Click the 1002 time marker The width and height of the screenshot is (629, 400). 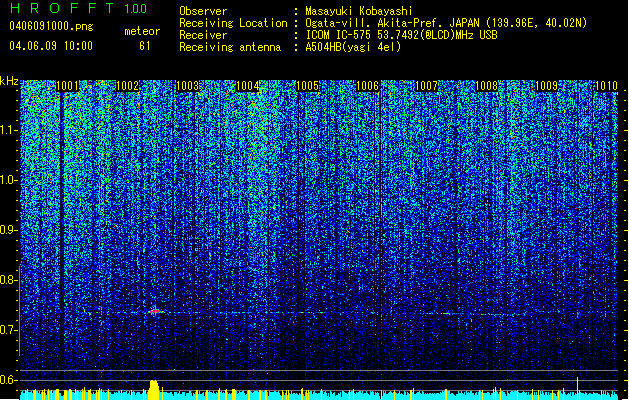127,86
